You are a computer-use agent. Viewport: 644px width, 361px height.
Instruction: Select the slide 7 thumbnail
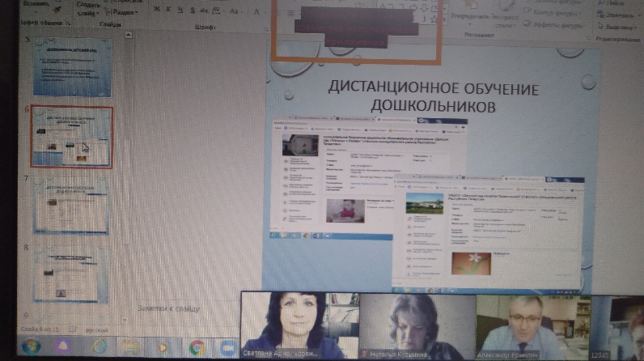pyautogui.click(x=71, y=206)
